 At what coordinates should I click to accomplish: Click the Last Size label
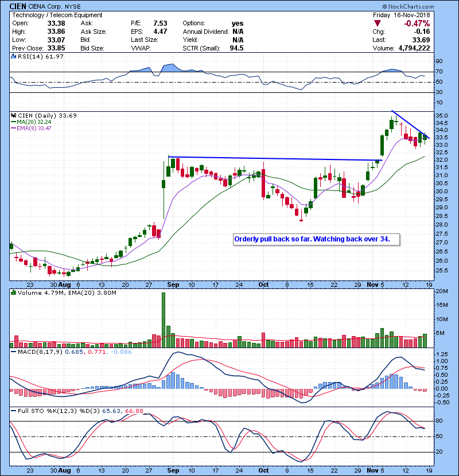tap(144, 40)
